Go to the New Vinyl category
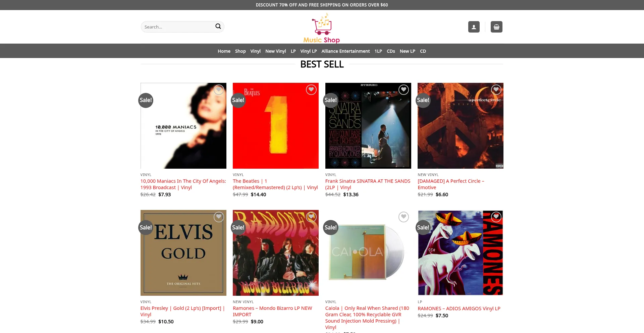644x333 pixels. coord(276,51)
